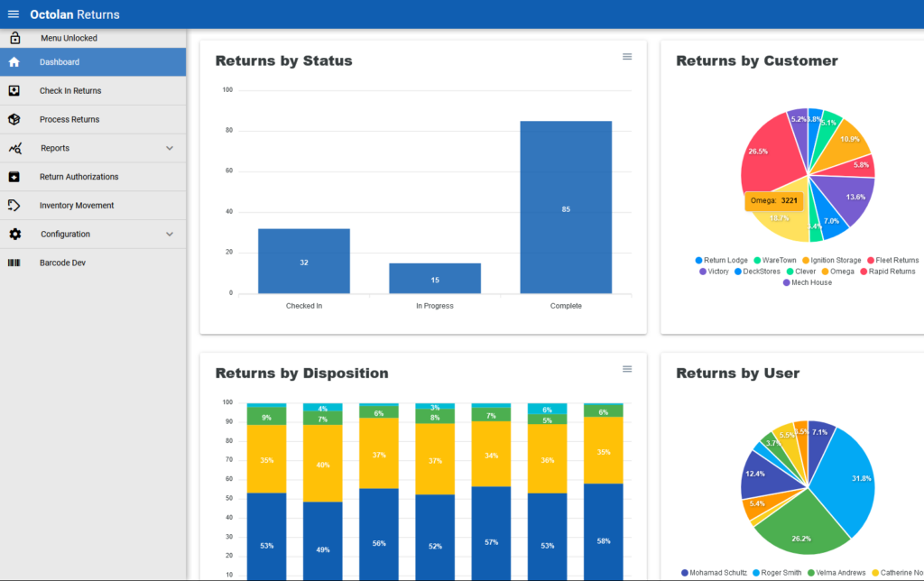Navigate to Inventory Movement
The image size is (924, 581).
(93, 205)
